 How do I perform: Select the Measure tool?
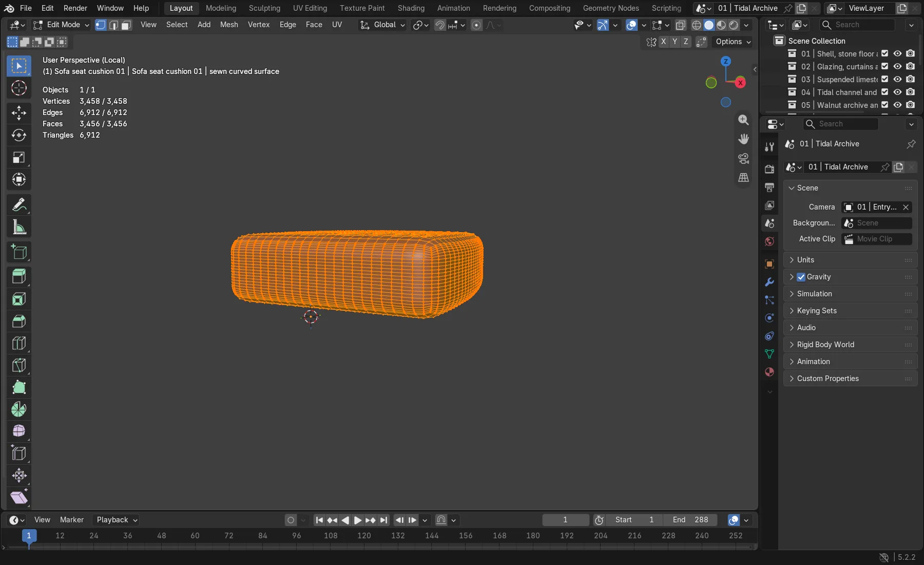tap(19, 227)
